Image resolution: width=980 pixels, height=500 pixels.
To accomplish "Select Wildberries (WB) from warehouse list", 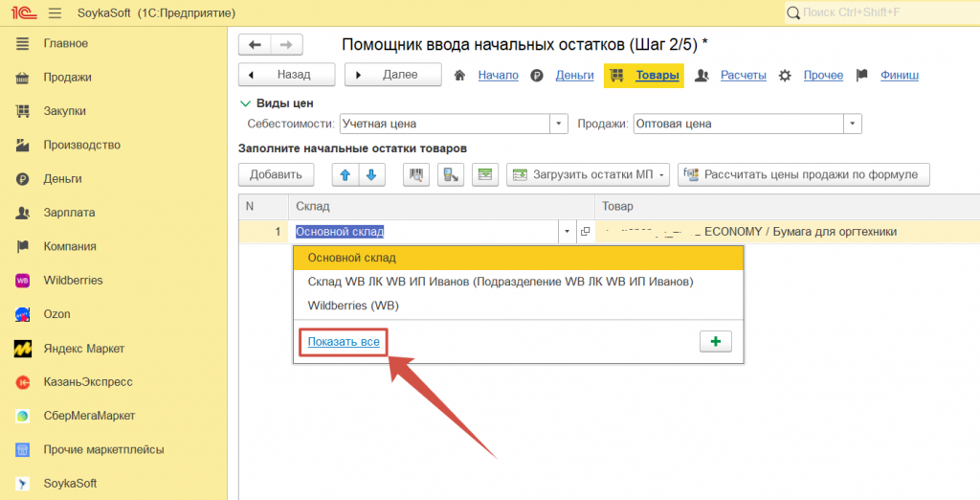I will [x=352, y=306].
